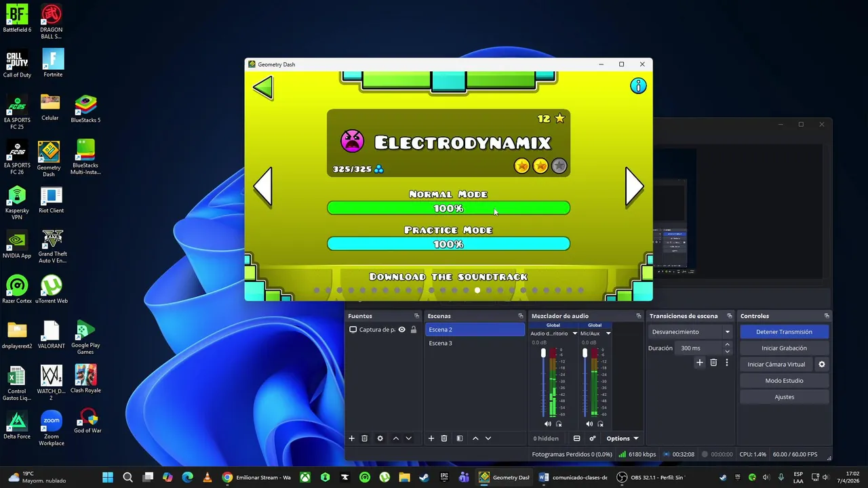Pop out the Escenas dock
The width and height of the screenshot is (868, 488).
521,316
